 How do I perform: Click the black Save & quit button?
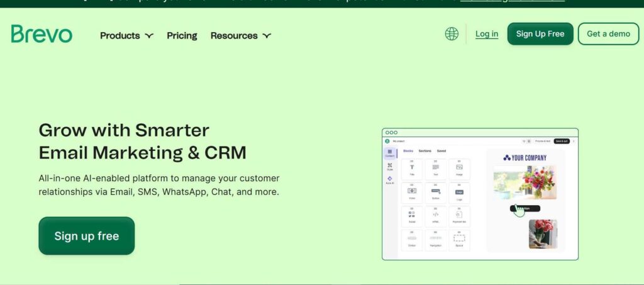click(x=562, y=141)
